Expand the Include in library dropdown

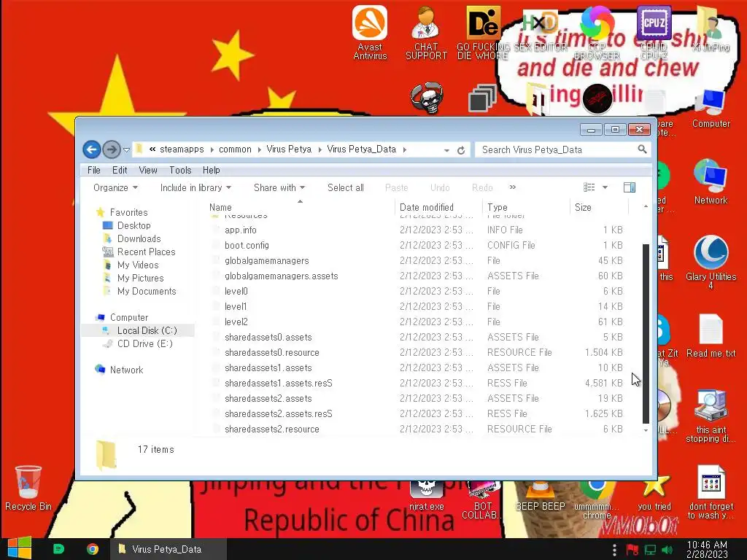(196, 187)
